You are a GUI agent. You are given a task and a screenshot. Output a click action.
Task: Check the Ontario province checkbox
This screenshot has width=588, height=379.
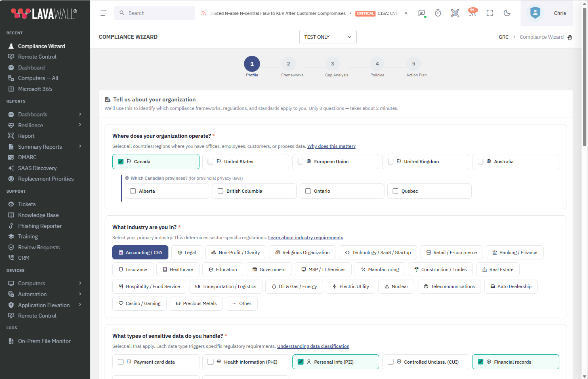pyautogui.click(x=308, y=191)
